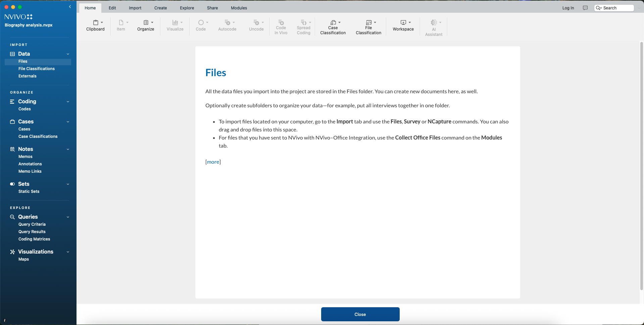Collapse the Data section chevron
This screenshot has height=325, width=644.
tap(68, 54)
